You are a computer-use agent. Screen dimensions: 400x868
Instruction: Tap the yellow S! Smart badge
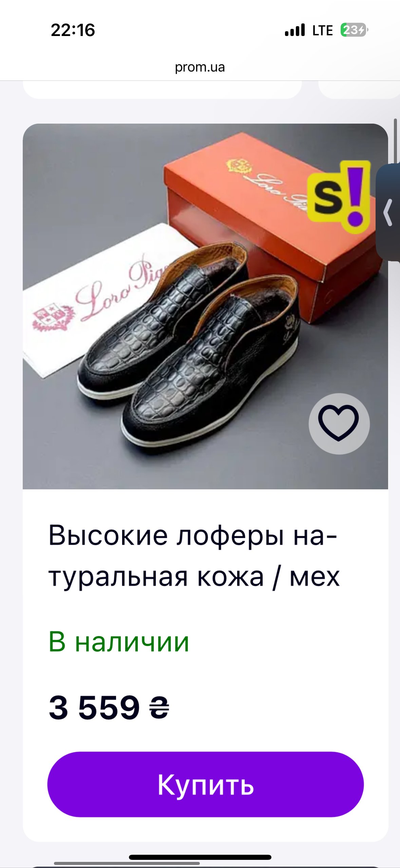[x=339, y=197]
